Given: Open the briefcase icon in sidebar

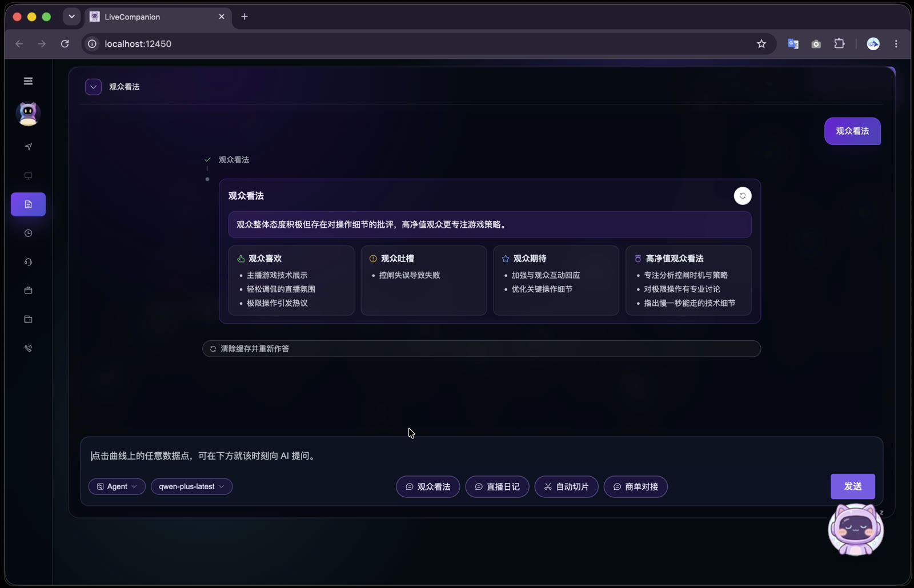Looking at the screenshot, I should tap(28, 291).
